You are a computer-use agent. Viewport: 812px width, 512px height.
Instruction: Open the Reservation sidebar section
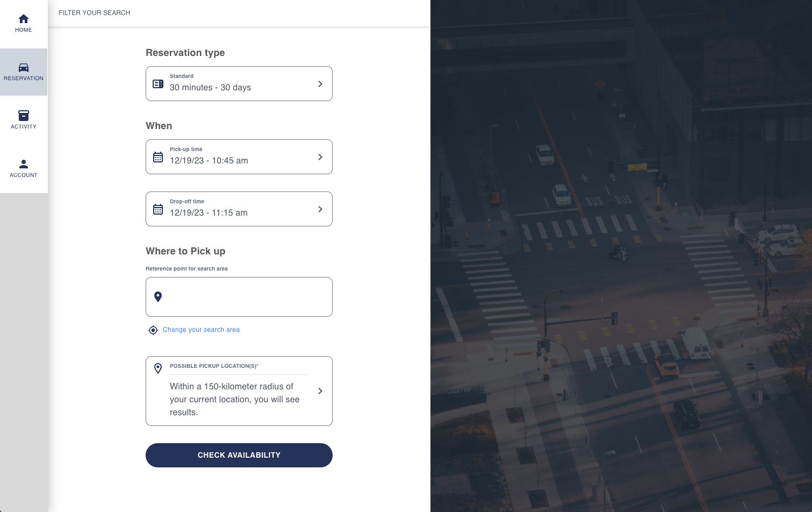[x=24, y=72]
